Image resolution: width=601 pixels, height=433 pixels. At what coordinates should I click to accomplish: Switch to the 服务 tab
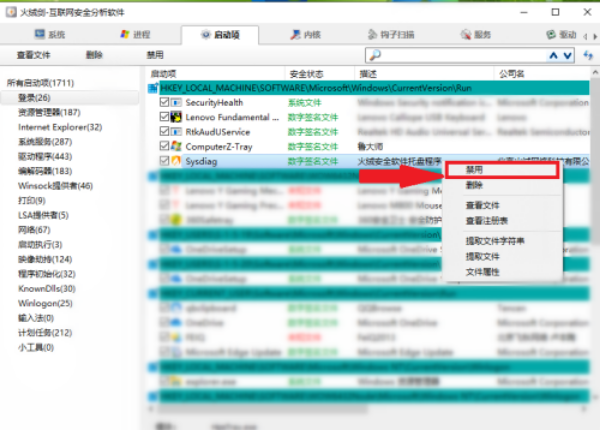[x=476, y=35]
